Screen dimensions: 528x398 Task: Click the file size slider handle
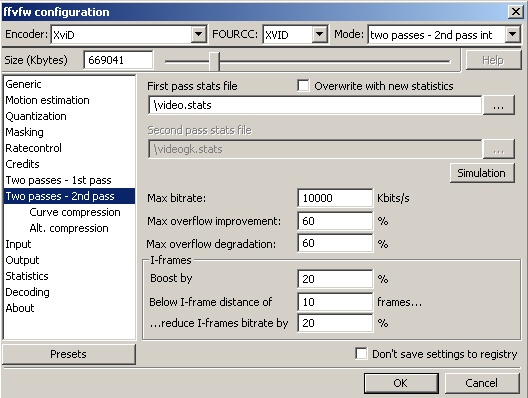pos(214,61)
